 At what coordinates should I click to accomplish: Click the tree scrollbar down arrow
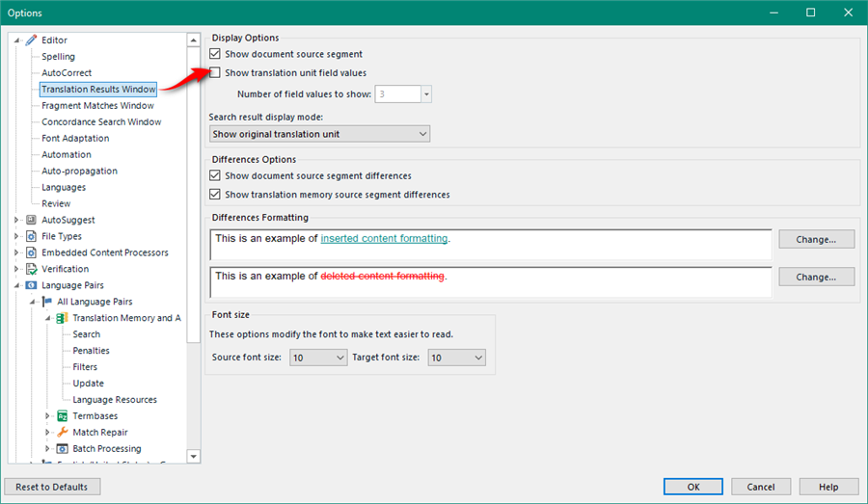tap(193, 457)
